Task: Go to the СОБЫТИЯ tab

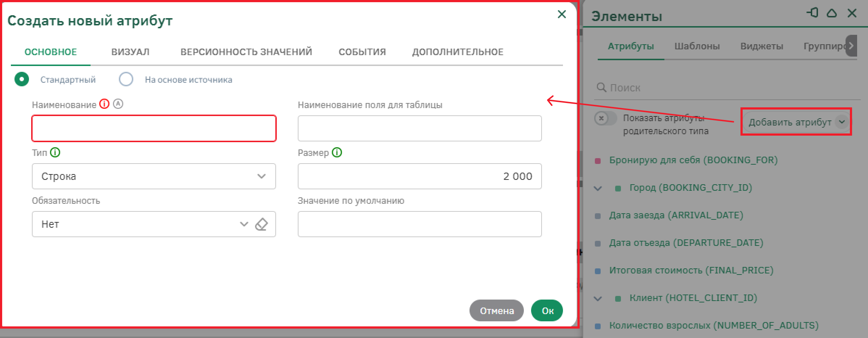Action: click(x=362, y=52)
